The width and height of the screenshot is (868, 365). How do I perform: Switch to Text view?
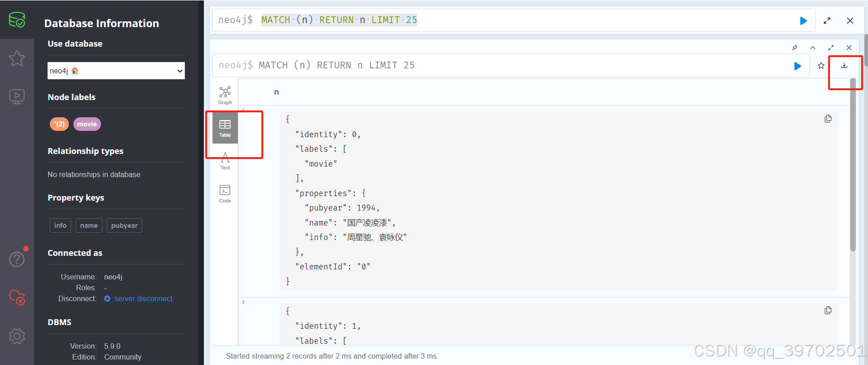pos(225,161)
